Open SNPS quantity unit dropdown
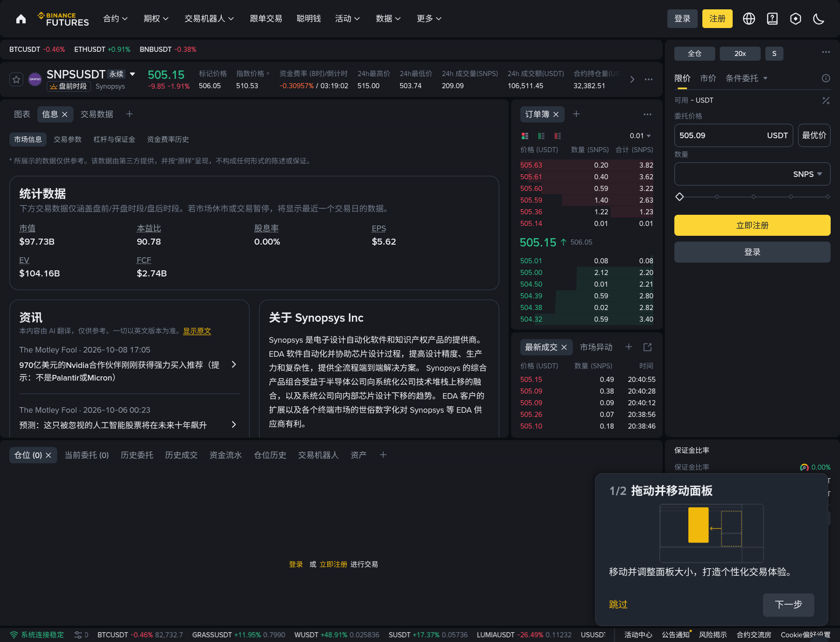 click(808, 174)
